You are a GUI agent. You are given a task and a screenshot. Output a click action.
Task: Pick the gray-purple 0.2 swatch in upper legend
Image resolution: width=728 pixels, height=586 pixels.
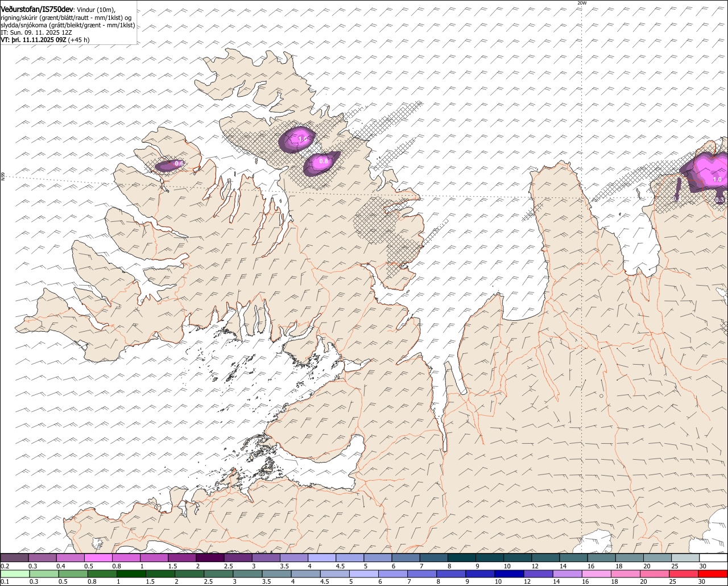coord(14,558)
